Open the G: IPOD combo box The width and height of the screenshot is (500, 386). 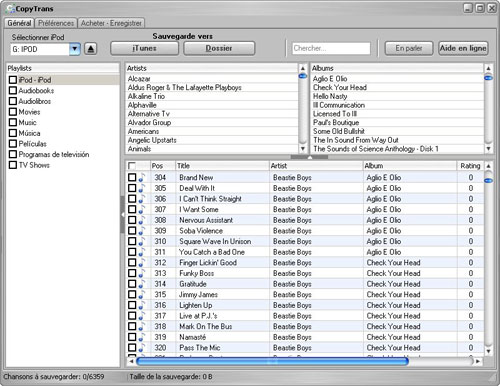(45, 49)
